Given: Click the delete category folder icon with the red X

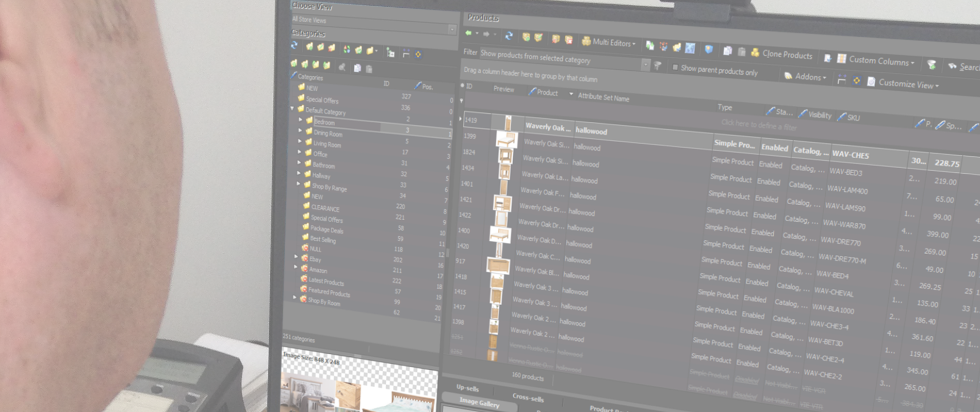Looking at the screenshot, I should coord(332,48).
